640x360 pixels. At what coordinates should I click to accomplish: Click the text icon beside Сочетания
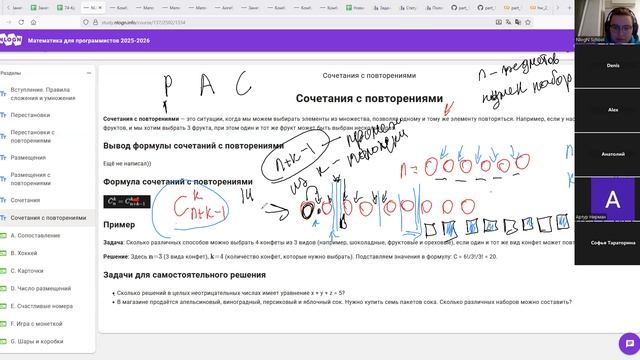click(3, 200)
